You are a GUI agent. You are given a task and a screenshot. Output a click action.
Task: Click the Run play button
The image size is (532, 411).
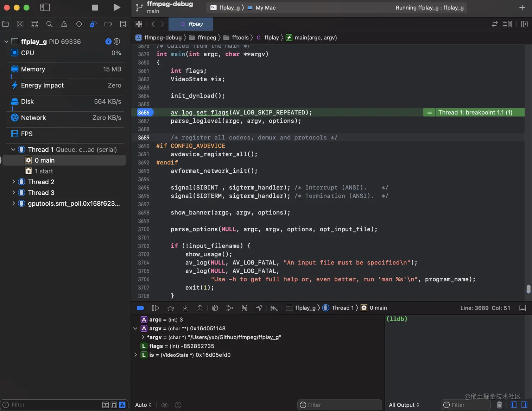(x=117, y=7)
